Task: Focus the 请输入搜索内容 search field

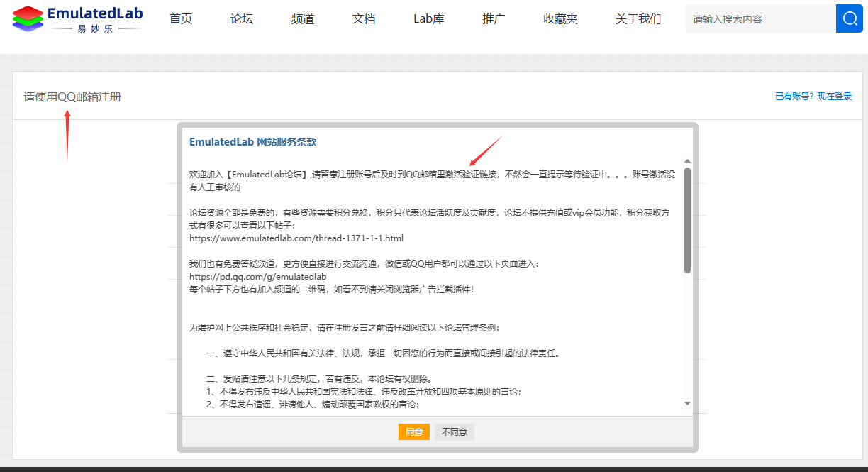Action: pyautogui.click(x=761, y=18)
